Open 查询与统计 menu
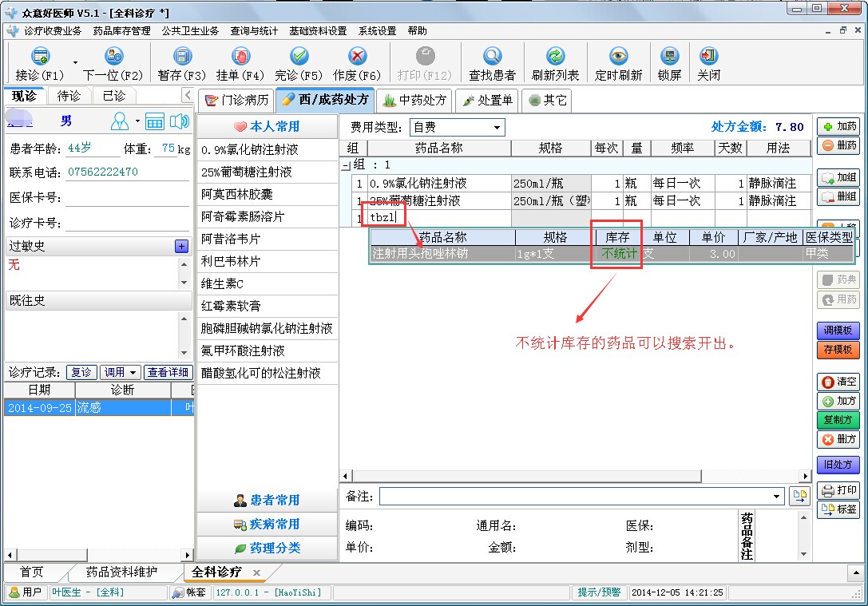Viewport: 868px width, 606px height. click(x=254, y=31)
